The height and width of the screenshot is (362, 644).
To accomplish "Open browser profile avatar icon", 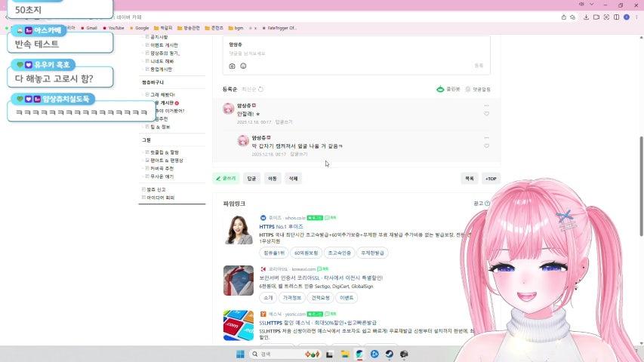I will [627, 17].
